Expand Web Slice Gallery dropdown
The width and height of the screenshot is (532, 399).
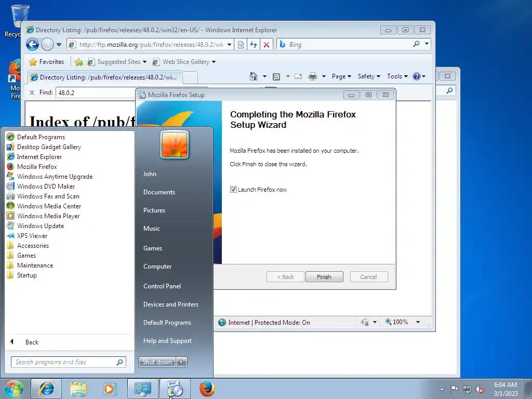[214, 62]
